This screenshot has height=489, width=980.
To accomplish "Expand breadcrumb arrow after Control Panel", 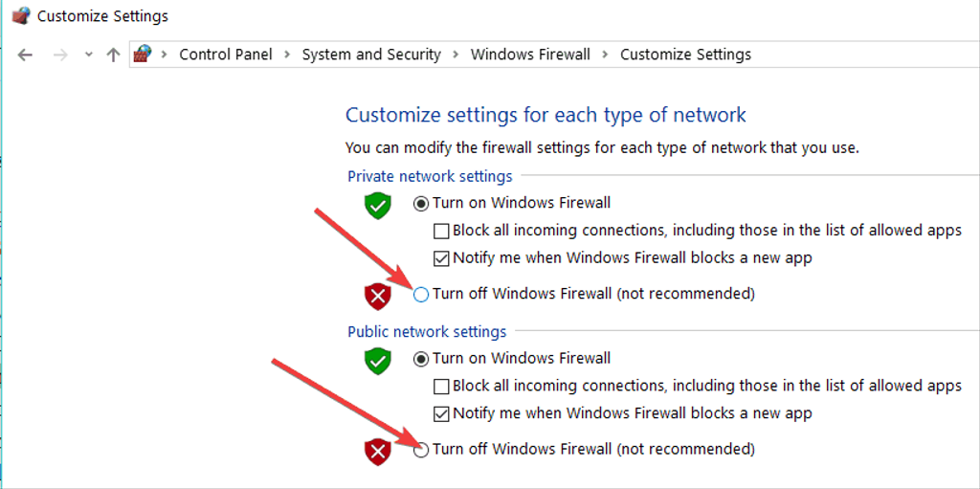I will pos(287,55).
